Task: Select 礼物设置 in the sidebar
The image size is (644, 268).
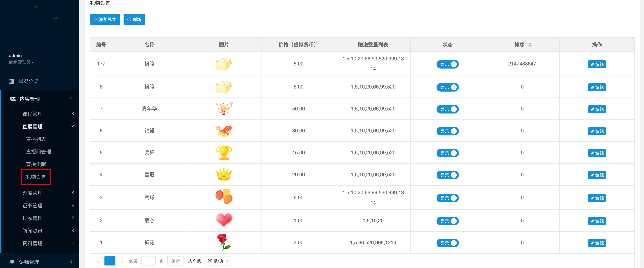Action: click(36, 177)
